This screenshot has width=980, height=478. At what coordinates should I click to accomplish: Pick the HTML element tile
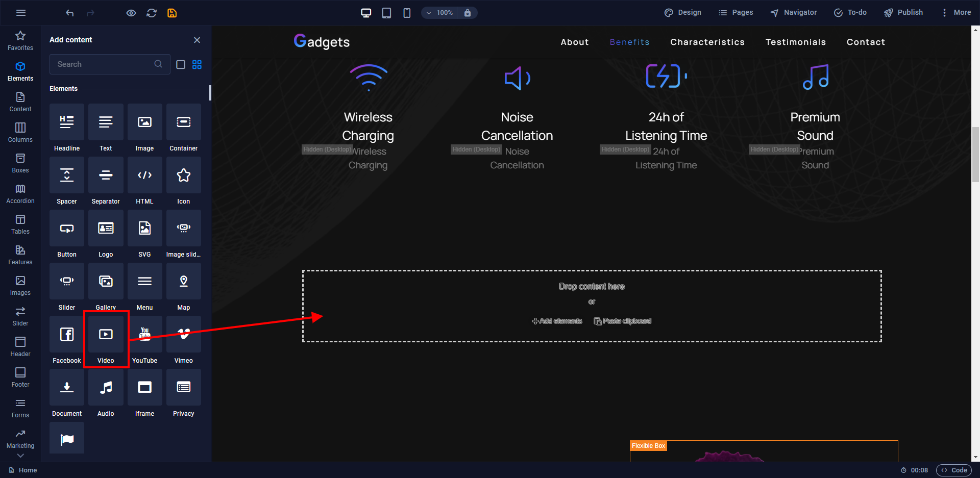point(144,175)
